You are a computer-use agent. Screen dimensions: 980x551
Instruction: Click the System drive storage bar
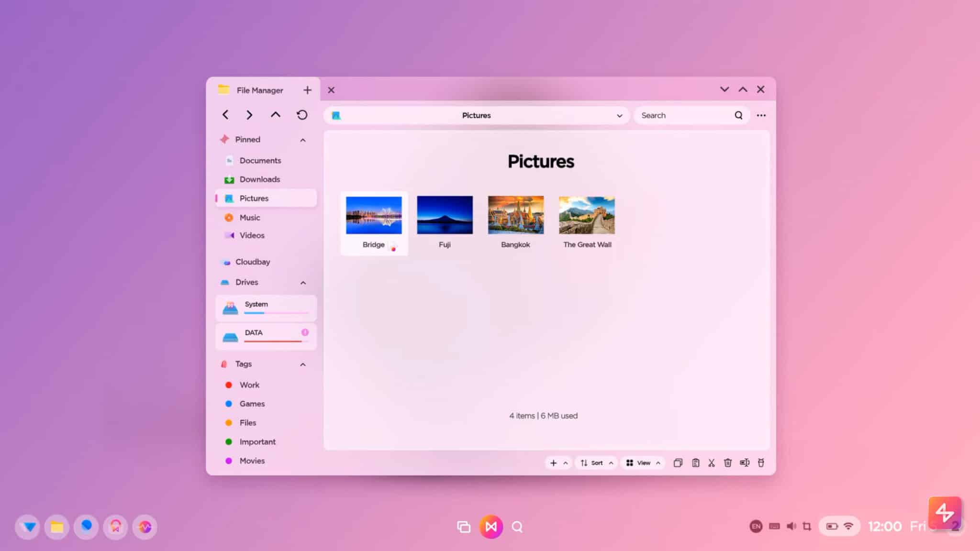[x=277, y=312]
